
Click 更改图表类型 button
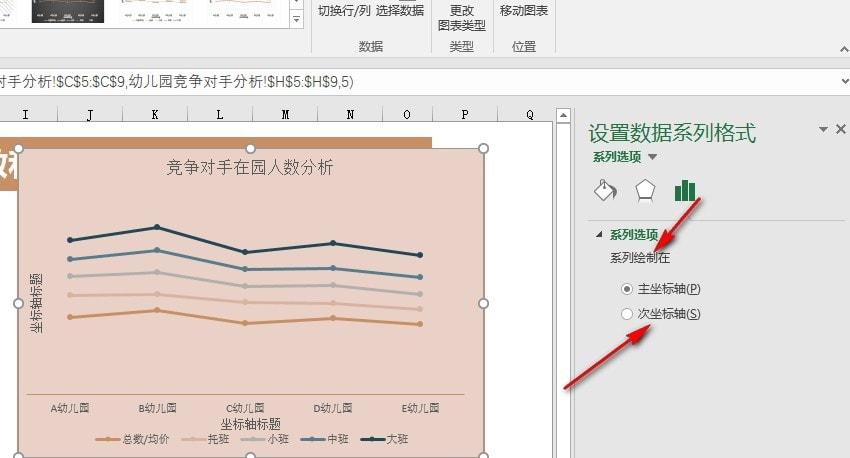461,17
